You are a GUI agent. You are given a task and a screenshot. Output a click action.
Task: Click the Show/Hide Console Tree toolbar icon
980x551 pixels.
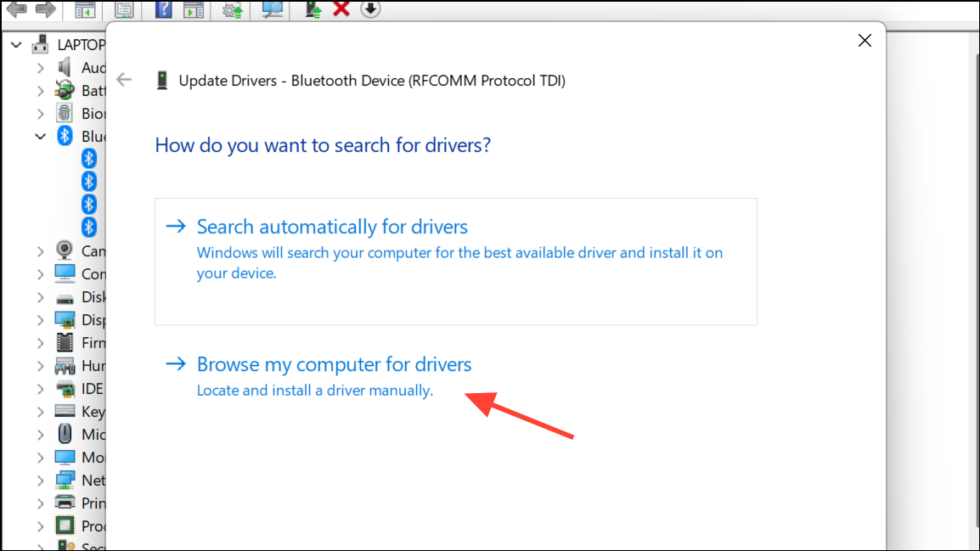pos(85,9)
